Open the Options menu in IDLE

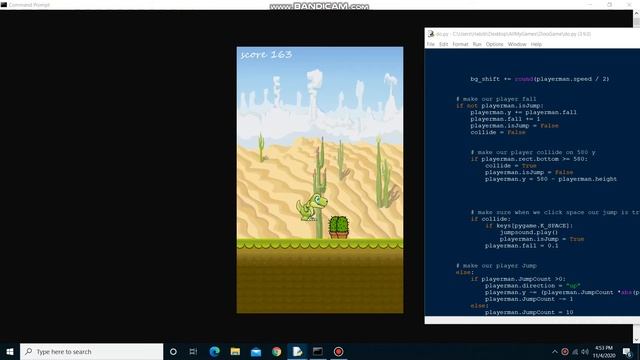click(x=494, y=44)
